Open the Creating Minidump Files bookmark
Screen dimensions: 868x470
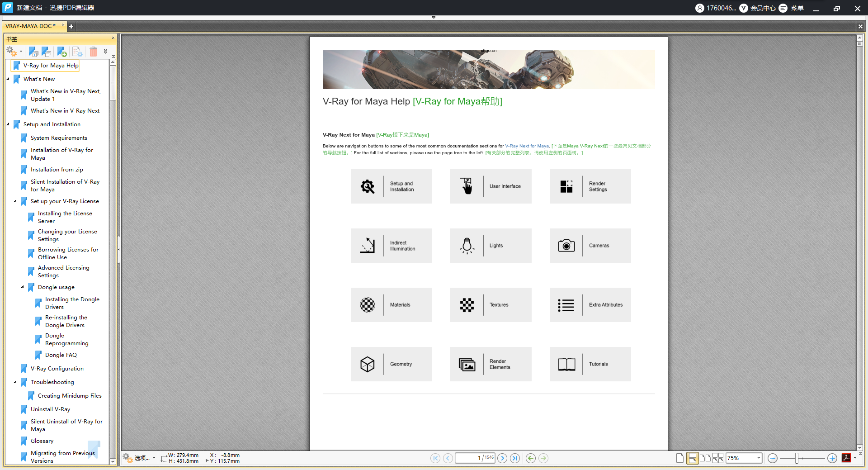pos(70,396)
